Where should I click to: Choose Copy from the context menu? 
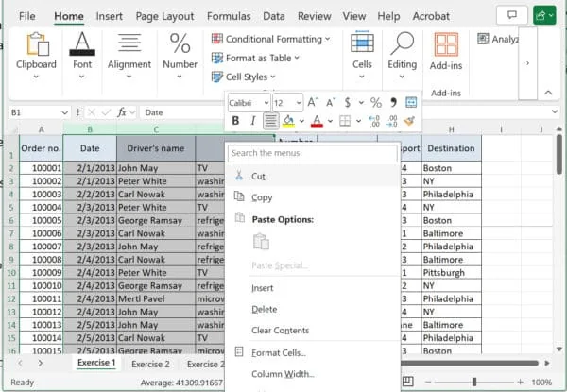click(x=314, y=197)
